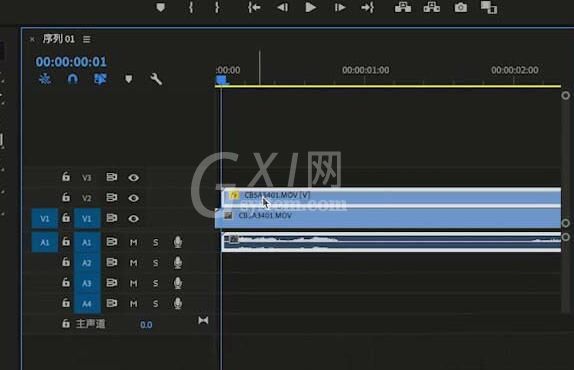
Task: Solo track A2
Action: pyautogui.click(x=156, y=263)
